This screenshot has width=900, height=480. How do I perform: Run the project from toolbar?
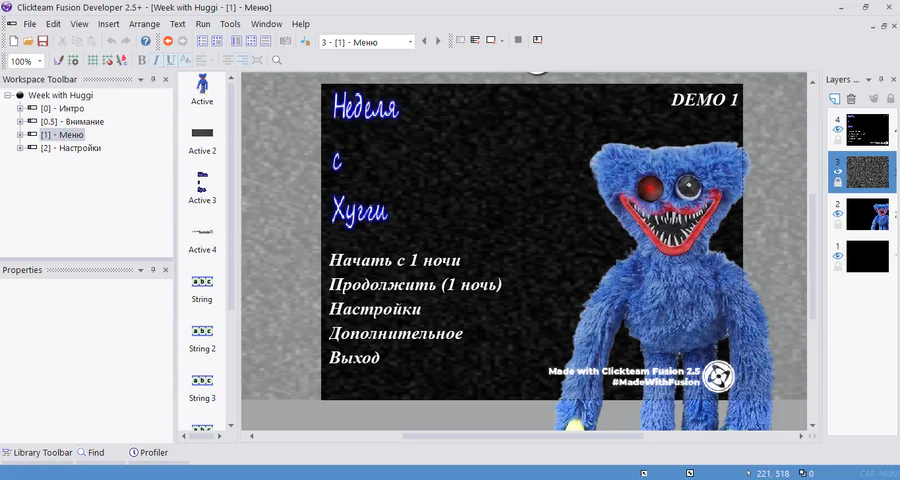click(x=460, y=40)
